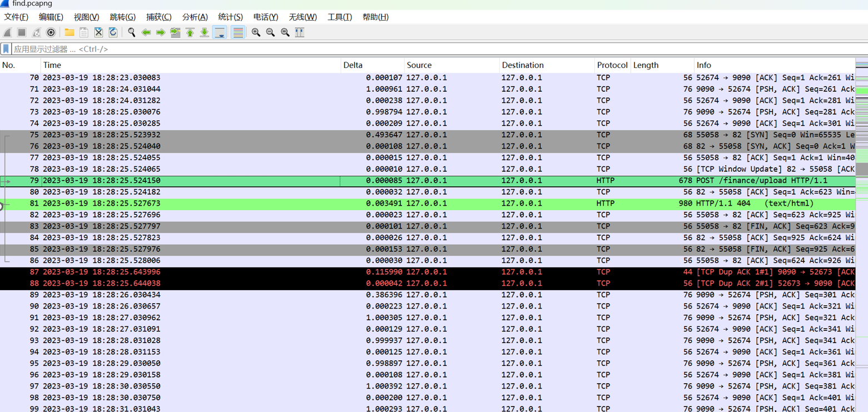Go back to previous packet arrow
The height and width of the screenshot is (412, 868).
click(x=146, y=33)
